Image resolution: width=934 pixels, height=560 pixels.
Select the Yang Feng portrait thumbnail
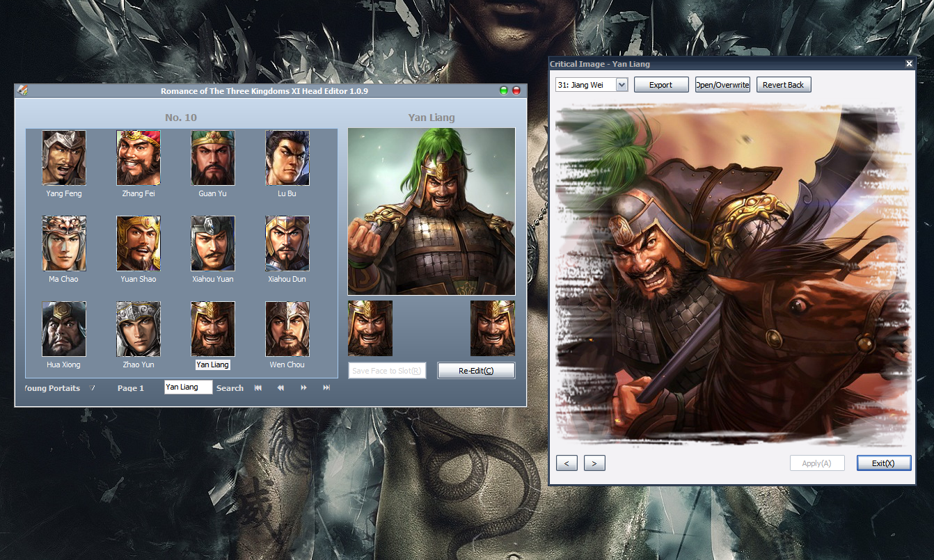pyautogui.click(x=64, y=157)
